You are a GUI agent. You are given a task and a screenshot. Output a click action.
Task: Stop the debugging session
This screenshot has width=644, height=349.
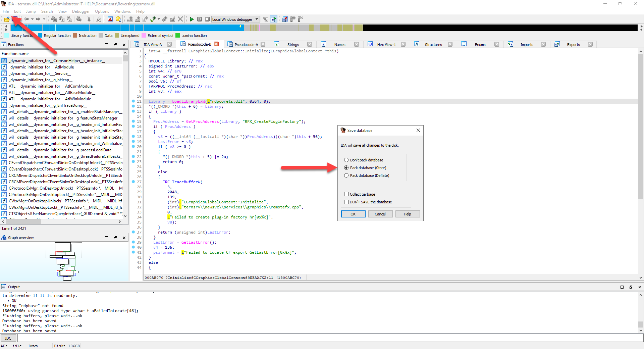(208, 19)
